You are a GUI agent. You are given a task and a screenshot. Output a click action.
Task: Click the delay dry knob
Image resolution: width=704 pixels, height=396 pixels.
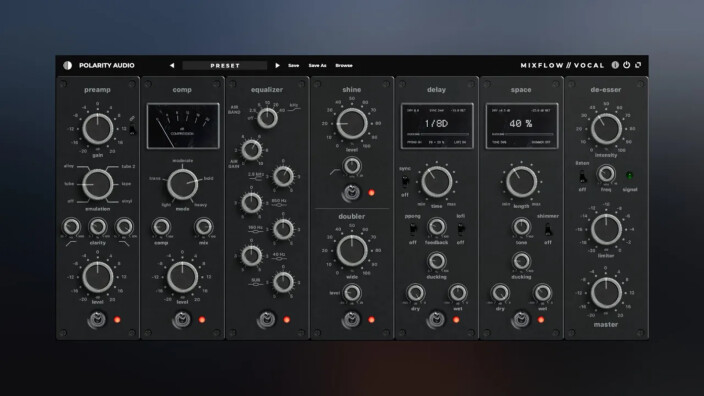coord(415,293)
